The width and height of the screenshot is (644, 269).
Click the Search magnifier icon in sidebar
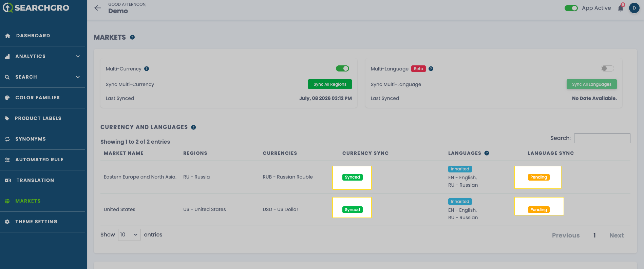(7, 77)
